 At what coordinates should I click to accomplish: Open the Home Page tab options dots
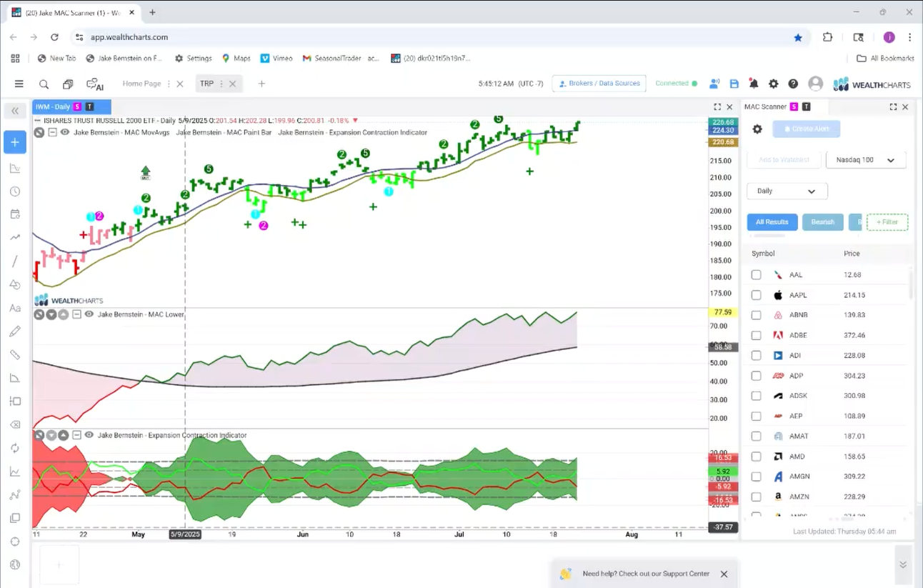[x=169, y=84]
